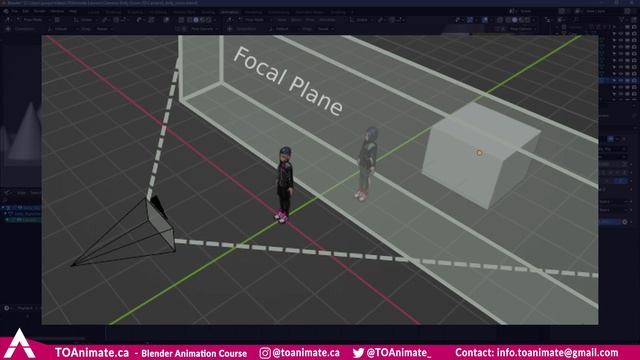Open transform orientation dropdown in left viewport
This screenshot has height=360, width=640.
pyautogui.click(x=86, y=20)
